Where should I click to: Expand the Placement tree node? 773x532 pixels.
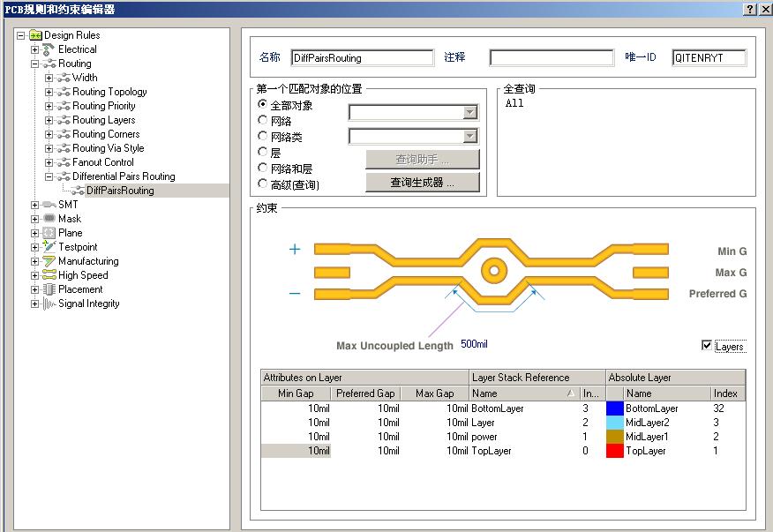coord(34,290)
